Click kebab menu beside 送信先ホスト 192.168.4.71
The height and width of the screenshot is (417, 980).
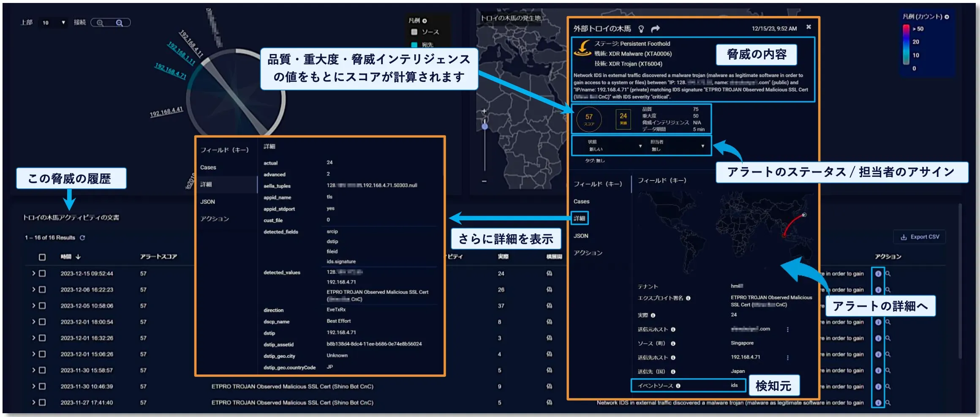point(787,357)
